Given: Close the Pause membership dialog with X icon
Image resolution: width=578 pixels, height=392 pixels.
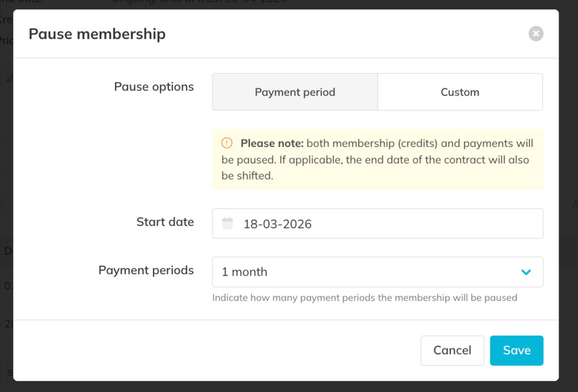Looking at the screenshot, I should tap(535, 34).
